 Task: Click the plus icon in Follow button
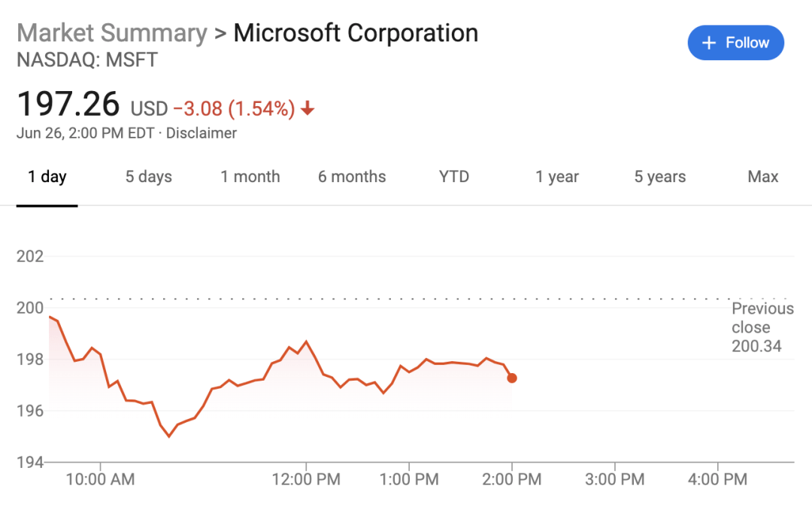tap(708, 43)
